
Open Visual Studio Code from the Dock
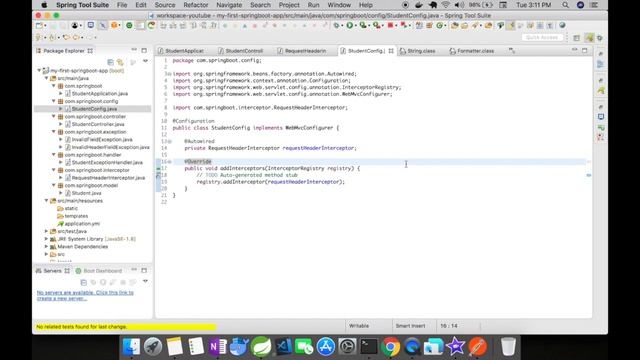coord(282,347)
